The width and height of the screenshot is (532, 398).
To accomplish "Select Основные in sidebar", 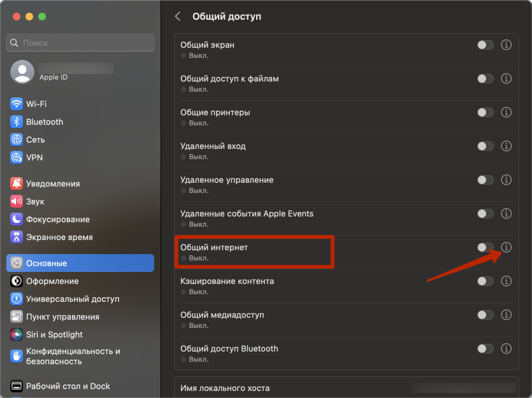I will click(80, 263).
